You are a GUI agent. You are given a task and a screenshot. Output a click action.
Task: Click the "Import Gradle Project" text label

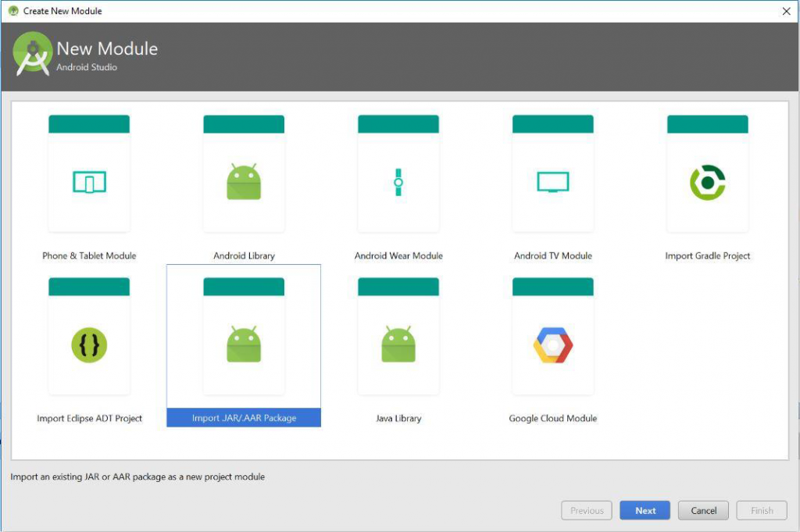[x=708, y=255]
